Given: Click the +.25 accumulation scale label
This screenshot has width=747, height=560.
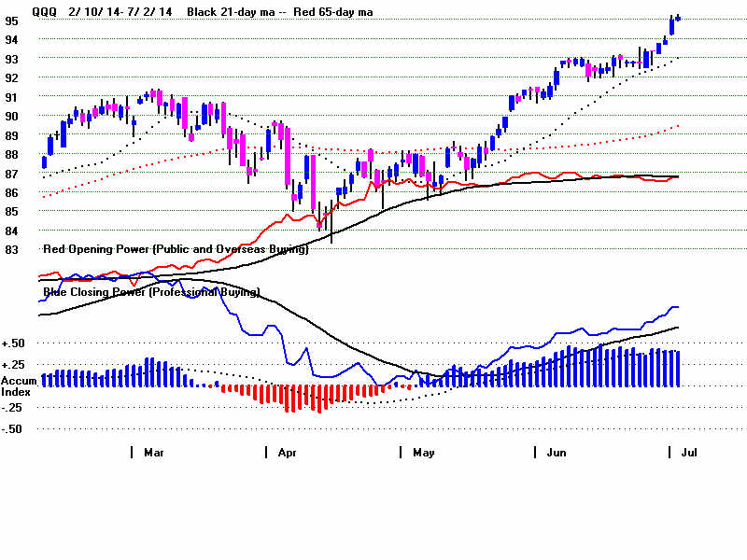Looking at the screenshot, I should pos(13,365).
